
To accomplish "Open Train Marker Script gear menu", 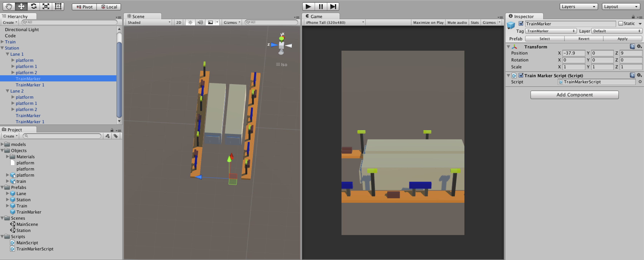I will [x=639, y=75].
